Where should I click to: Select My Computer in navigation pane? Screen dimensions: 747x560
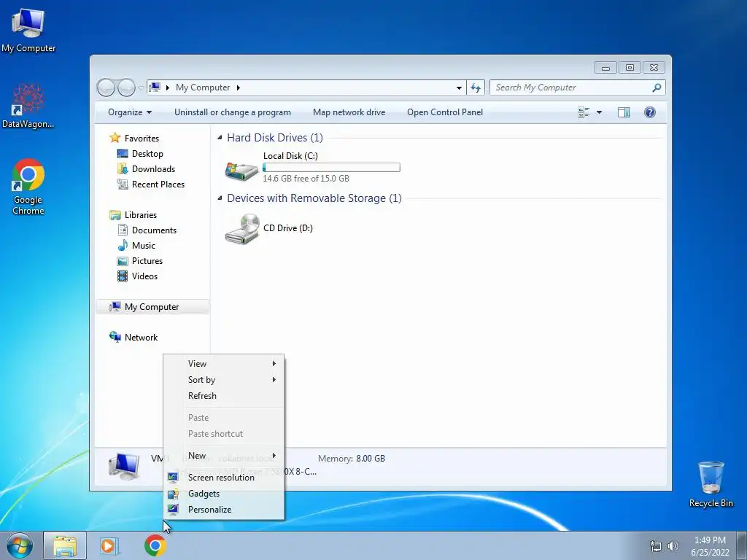[x=152, y=307]
